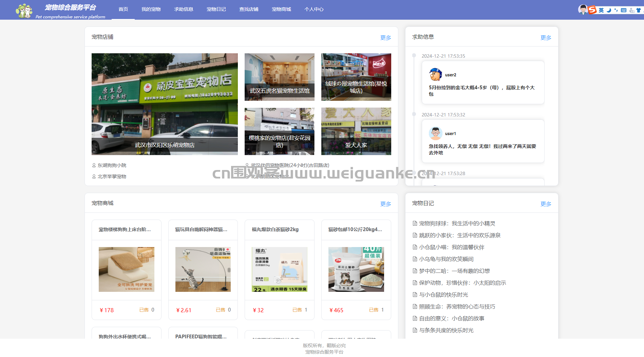Open the 我的宠物 navigation tab
644x357 pixels.
151,9
